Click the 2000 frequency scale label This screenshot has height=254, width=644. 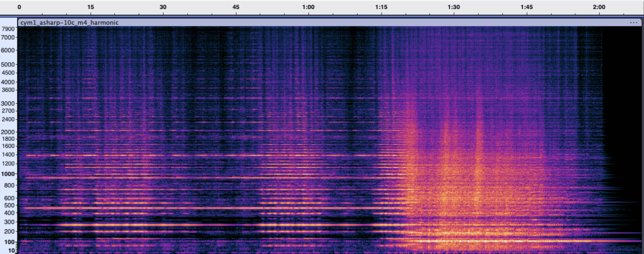(x=8, y=132)
